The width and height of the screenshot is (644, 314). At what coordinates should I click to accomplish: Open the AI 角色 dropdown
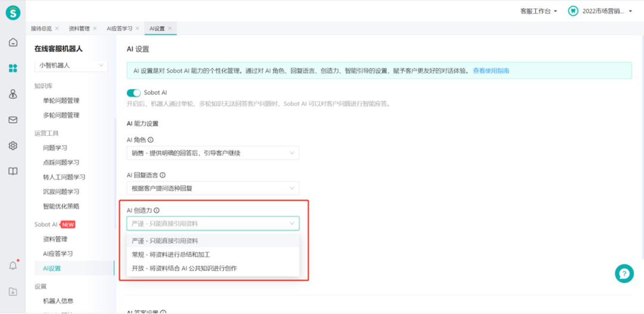coord(213,153)
